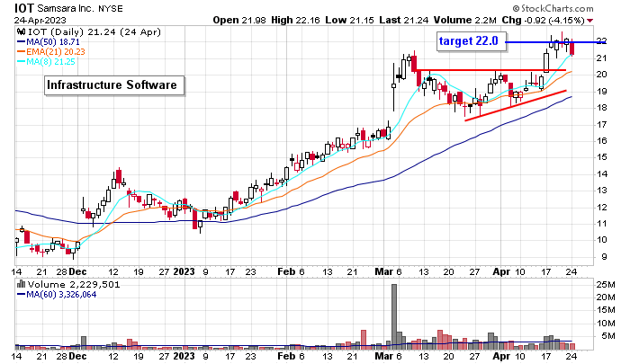
Task: Click the Apr label on upper date axis
Action: tap(501, 271)
